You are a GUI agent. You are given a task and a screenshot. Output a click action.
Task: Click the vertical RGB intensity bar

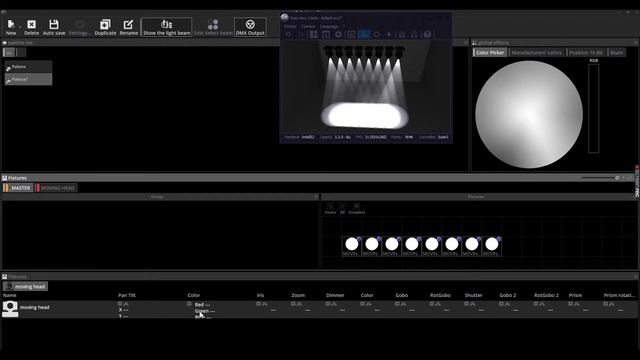[593, 108]
